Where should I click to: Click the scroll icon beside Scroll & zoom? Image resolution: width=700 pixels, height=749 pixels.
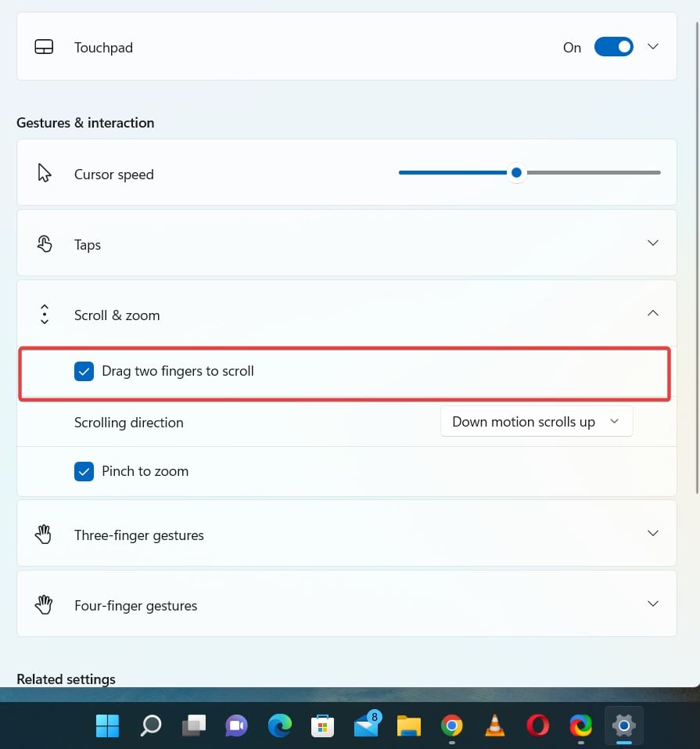(x=44, y=314)
